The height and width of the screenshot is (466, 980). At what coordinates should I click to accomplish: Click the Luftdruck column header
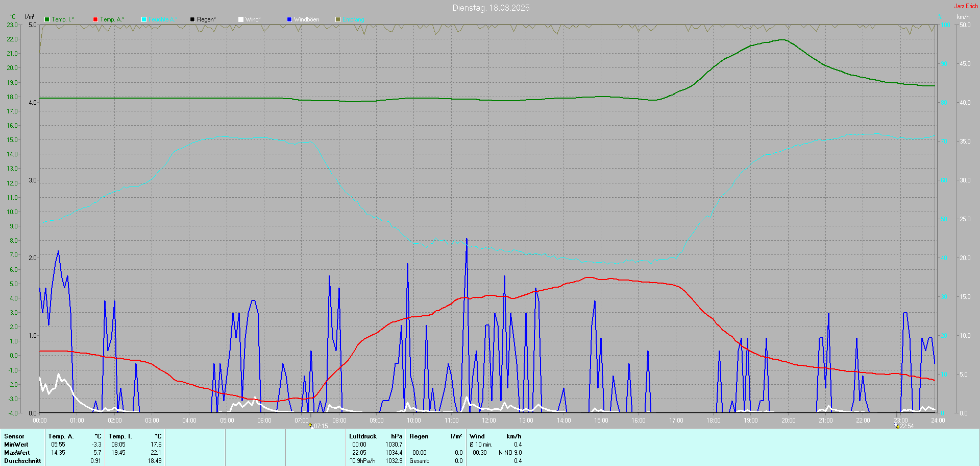(x=362, y=436)
